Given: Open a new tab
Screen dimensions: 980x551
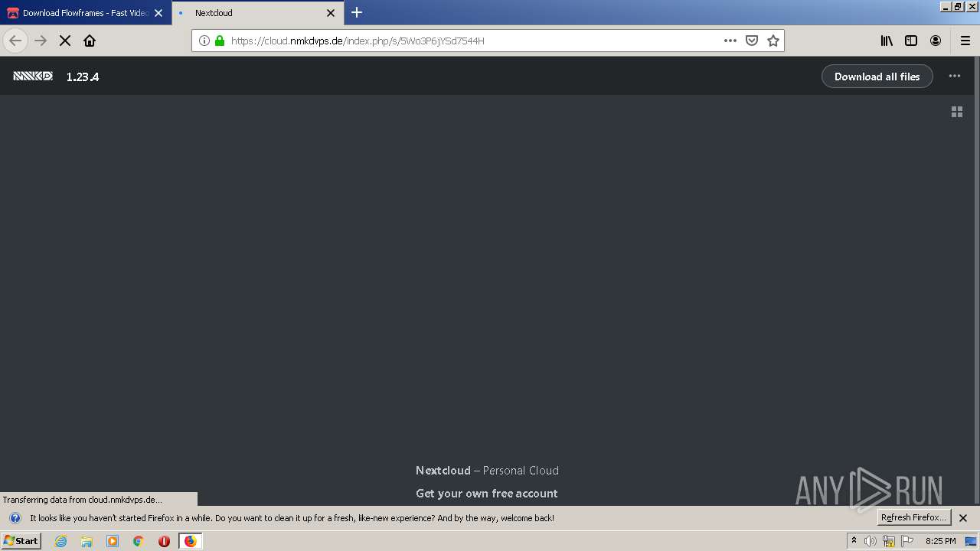Looking at the screenshot, I should (357, 12).
